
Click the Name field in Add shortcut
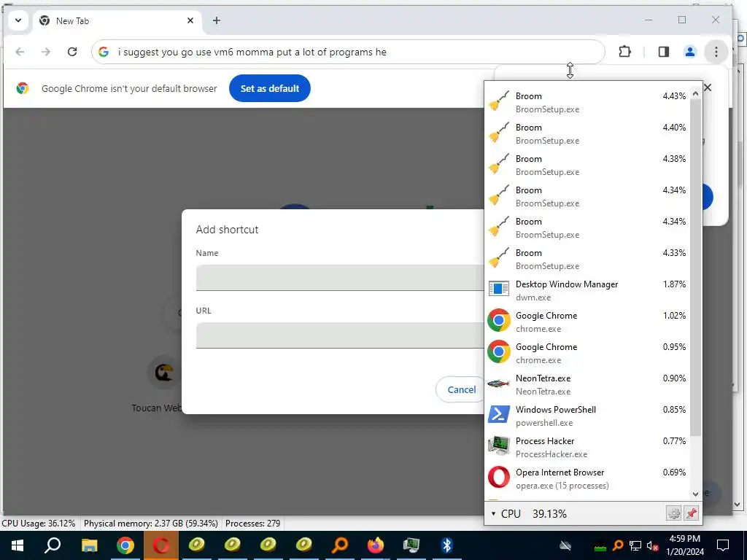[x=340, y=278]
